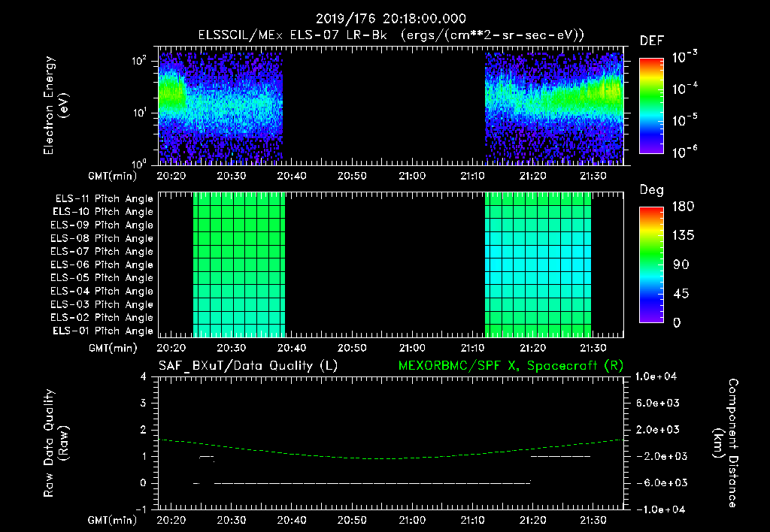Viewport: 770px width, 532px height.
Task: Click the DEF rainbow color bar
Action: tap(651, 106)
